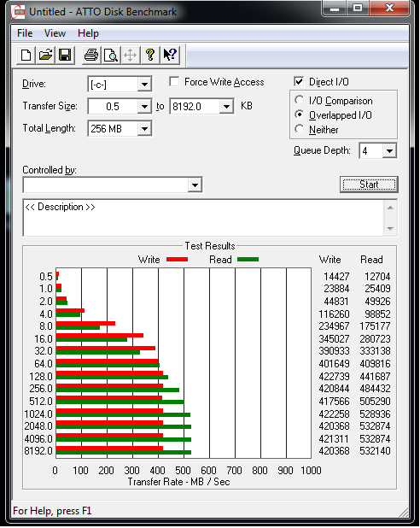Uncheck the Direct I/O checkbox

point(299,81)
